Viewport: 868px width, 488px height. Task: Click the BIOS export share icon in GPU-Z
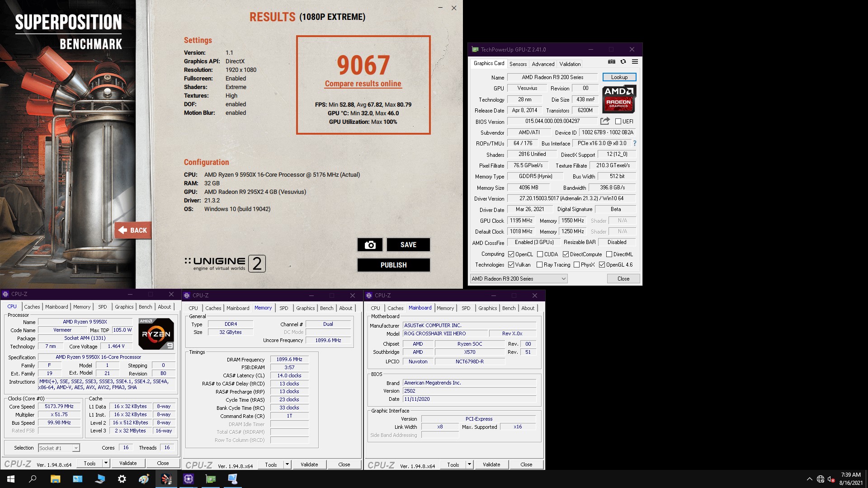point(604,121)
